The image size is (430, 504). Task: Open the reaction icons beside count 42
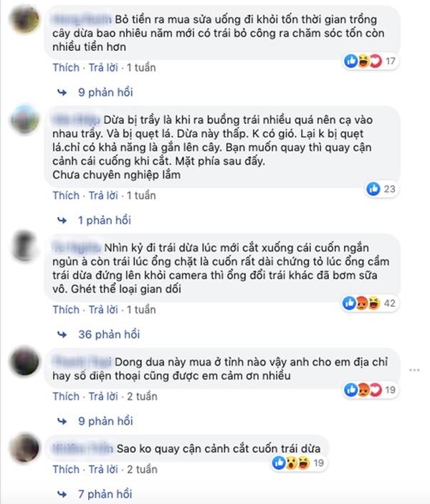361,303
